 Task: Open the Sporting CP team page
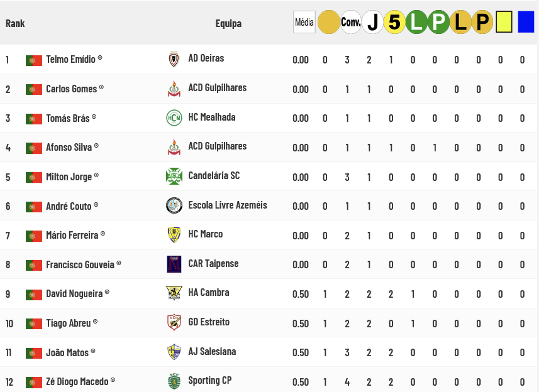click(x=211, y=380)
